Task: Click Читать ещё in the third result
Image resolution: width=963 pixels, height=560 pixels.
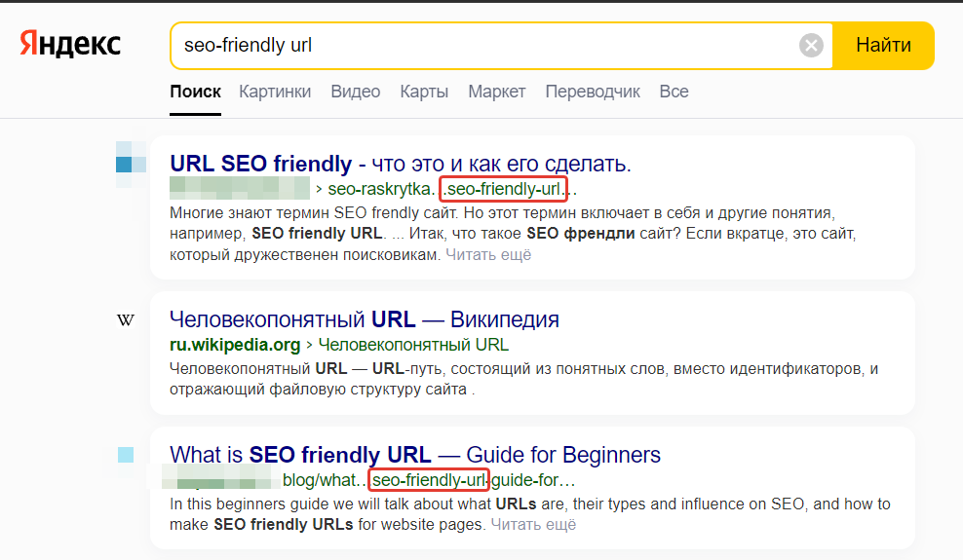Action: click(533, 524)
